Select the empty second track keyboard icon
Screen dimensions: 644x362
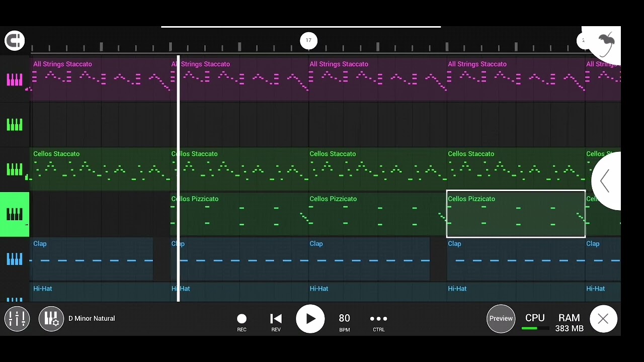(x=15, y=125)
